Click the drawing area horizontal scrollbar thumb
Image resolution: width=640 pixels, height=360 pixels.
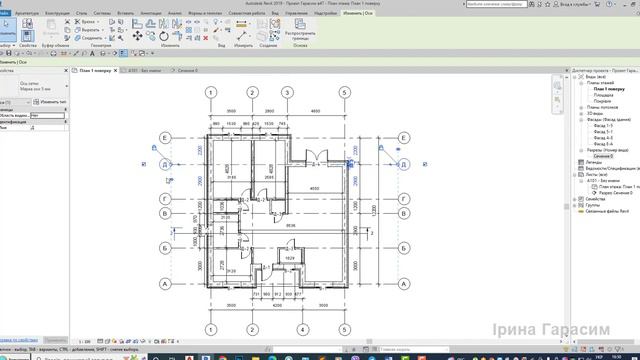369,341
